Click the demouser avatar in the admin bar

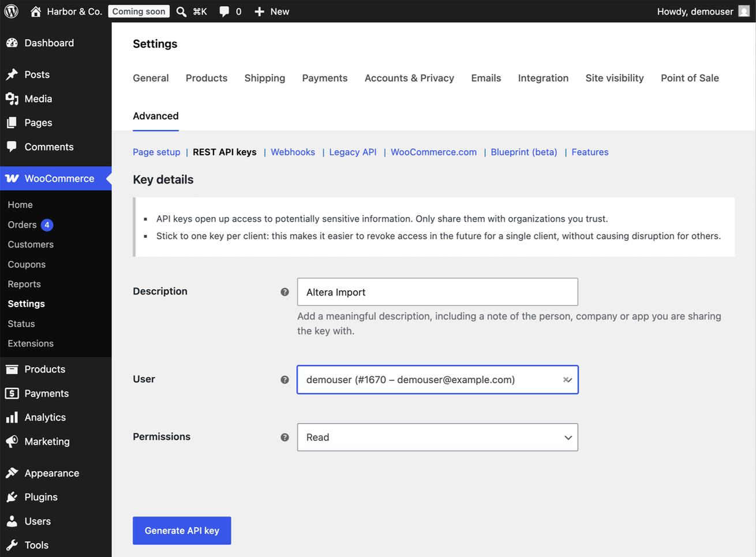pos(744,11)
